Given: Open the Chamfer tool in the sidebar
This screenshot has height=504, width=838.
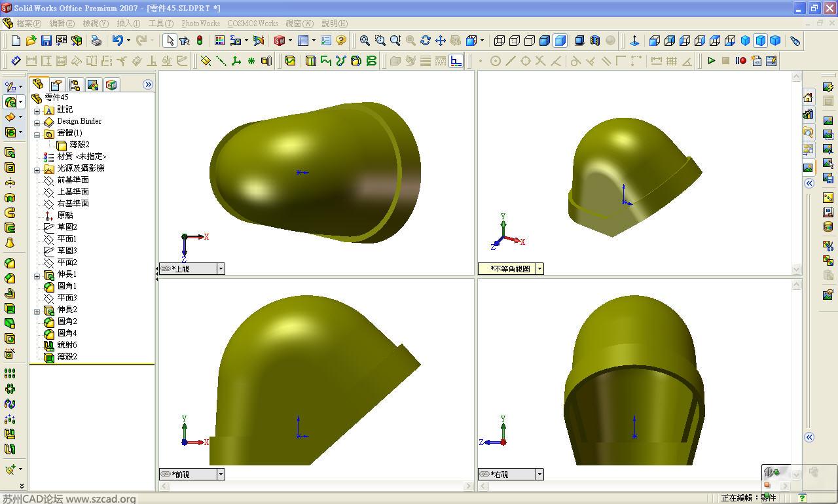Looking at the screenshot, I should click(10, 278).
